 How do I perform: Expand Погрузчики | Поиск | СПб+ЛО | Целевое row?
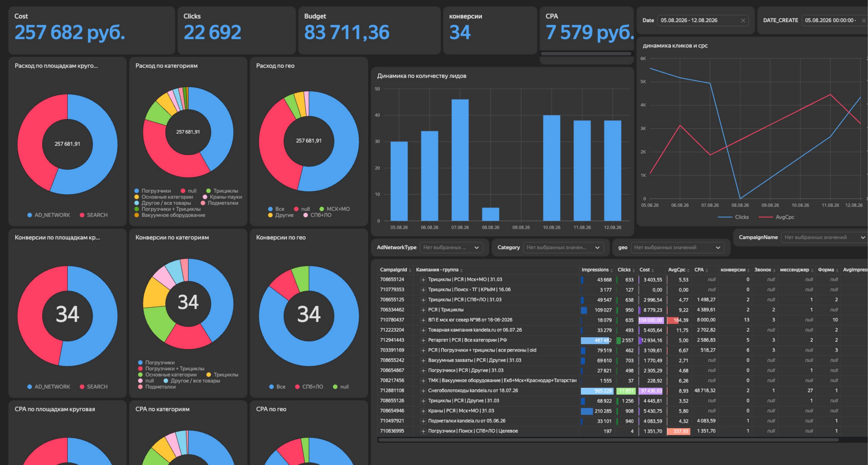[423, 432]
